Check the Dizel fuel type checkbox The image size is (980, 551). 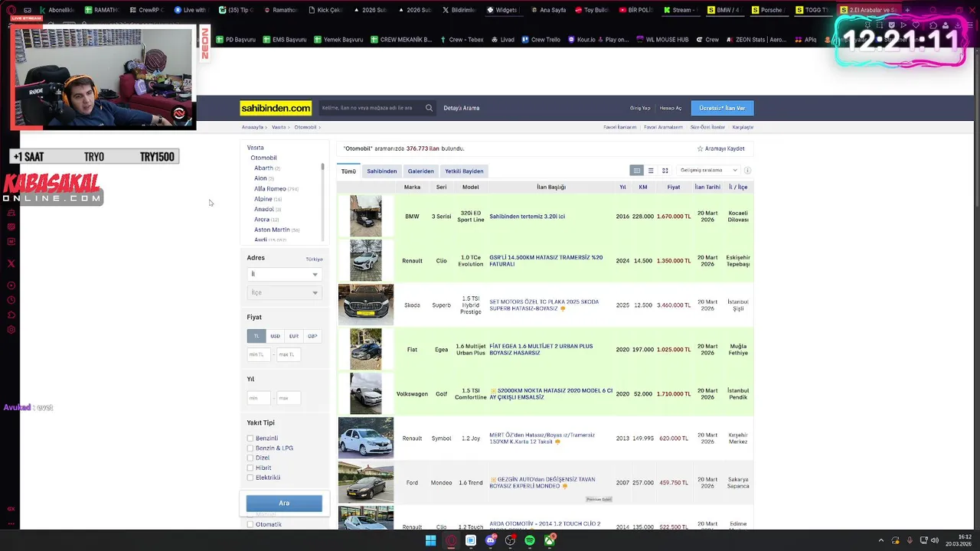250,458
